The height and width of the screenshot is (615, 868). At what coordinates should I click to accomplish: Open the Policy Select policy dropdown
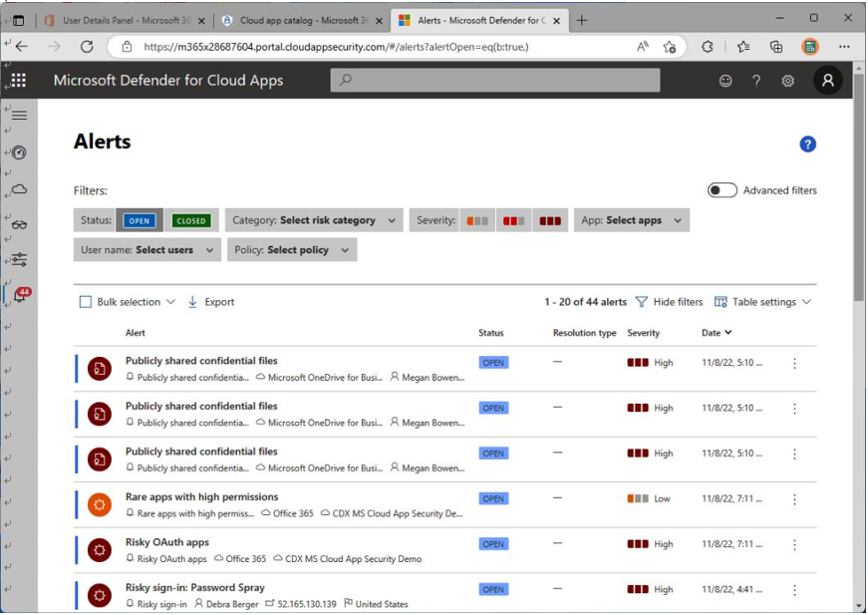point(292,250)
